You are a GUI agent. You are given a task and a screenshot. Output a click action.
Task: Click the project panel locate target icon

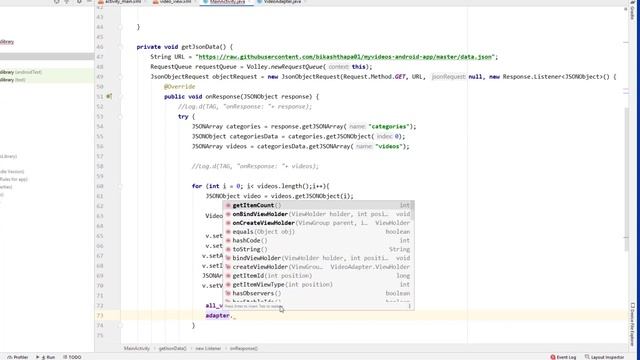pos(56,2)
